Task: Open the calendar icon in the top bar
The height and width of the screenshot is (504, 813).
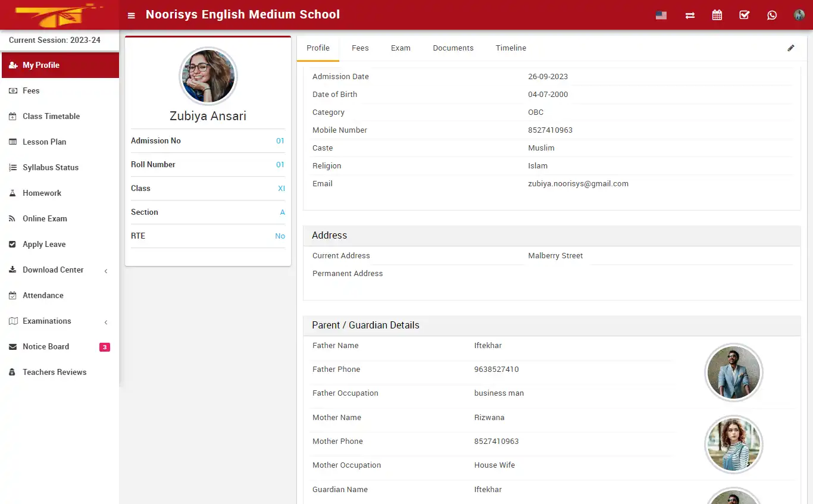Action: (x=717, y=15)
